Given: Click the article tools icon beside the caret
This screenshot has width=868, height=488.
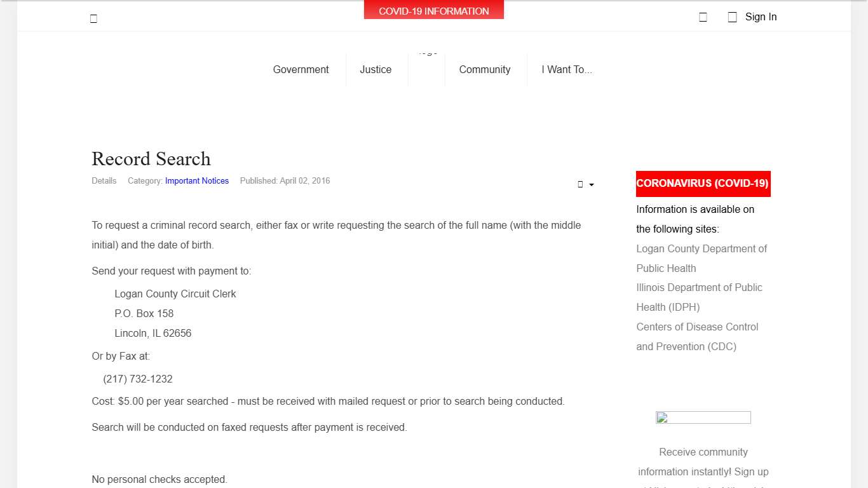Looking at the screenshot, I should coord(580,184).
